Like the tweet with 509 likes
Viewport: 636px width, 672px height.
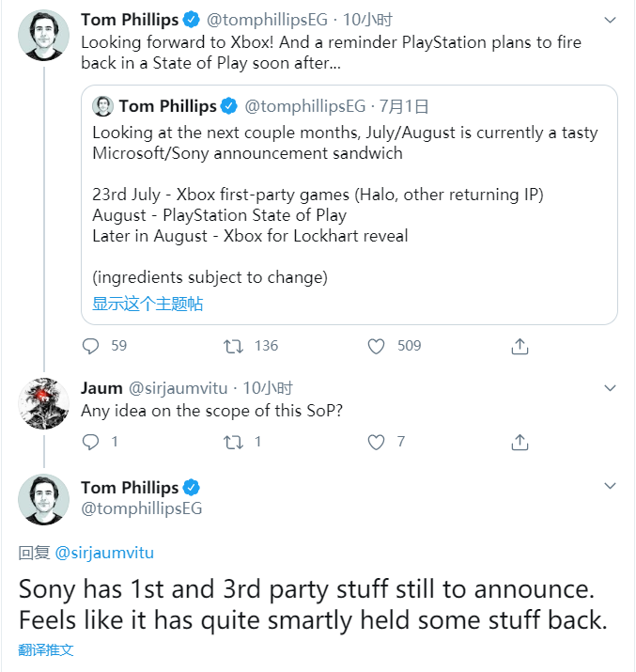pos(377,346)
